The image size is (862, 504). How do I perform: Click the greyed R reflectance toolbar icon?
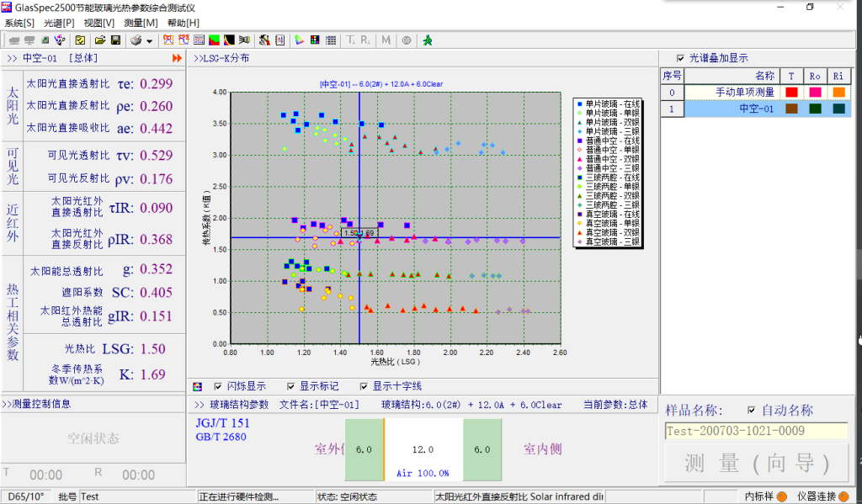pyautogui.click(x=365, y=40)
